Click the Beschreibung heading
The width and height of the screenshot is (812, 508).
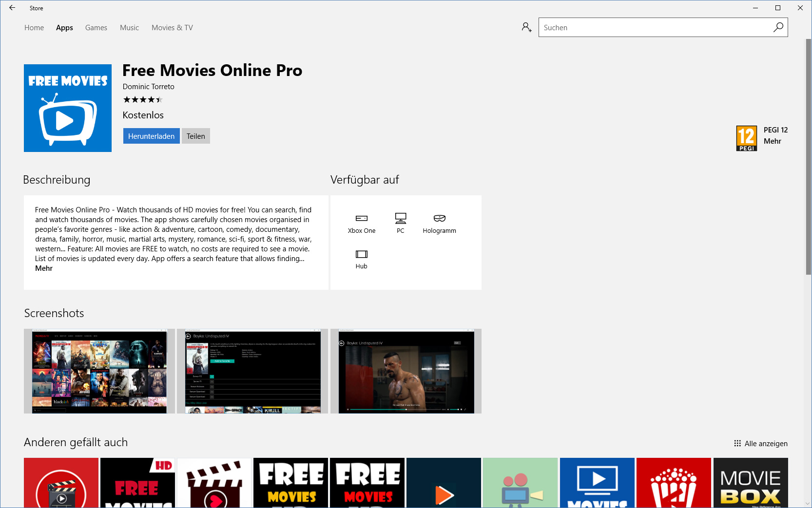pos(57,180)
